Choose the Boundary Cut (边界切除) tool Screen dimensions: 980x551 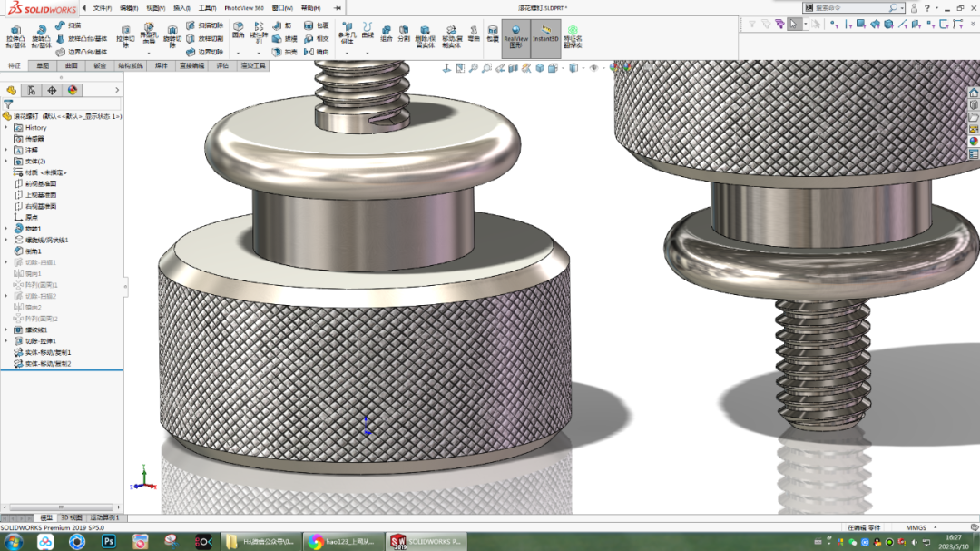[205, 52]
